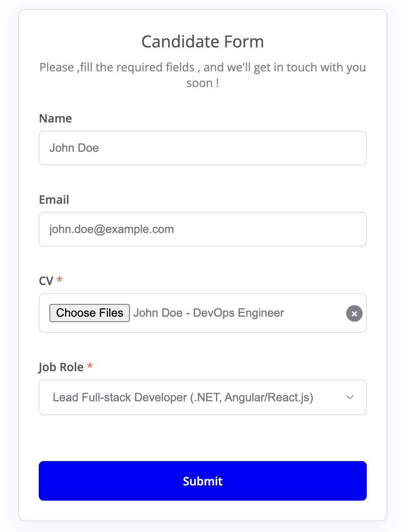Click the Job Role dropdown chevron arrow
Screen dimensions: 408x532
click(350, 397)
